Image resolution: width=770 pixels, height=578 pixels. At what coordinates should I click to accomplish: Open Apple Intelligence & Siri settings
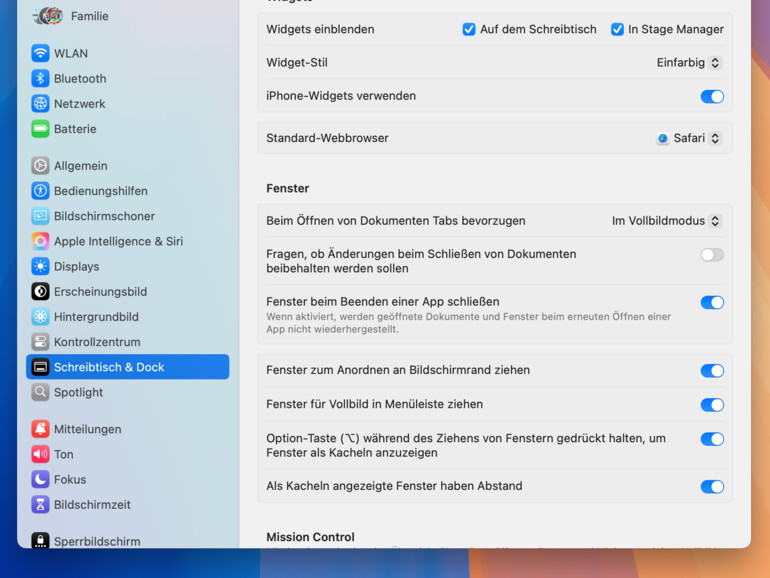pos(128,241)
